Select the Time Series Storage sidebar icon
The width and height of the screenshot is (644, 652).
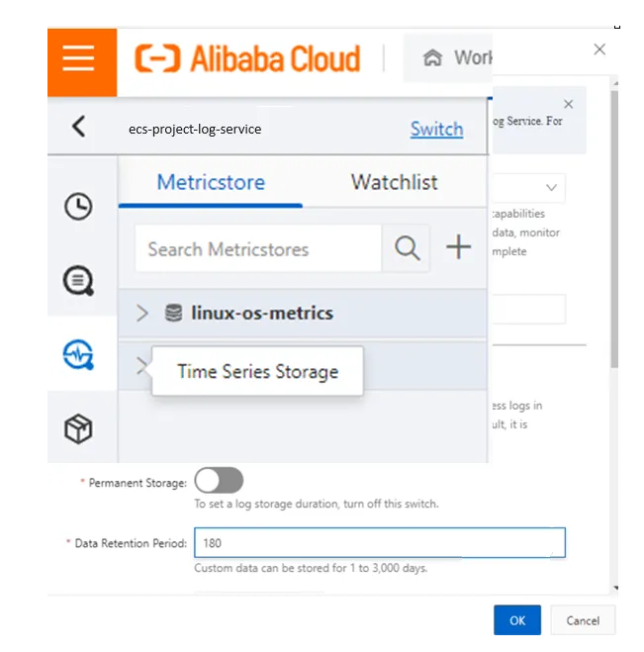(78, 354)
